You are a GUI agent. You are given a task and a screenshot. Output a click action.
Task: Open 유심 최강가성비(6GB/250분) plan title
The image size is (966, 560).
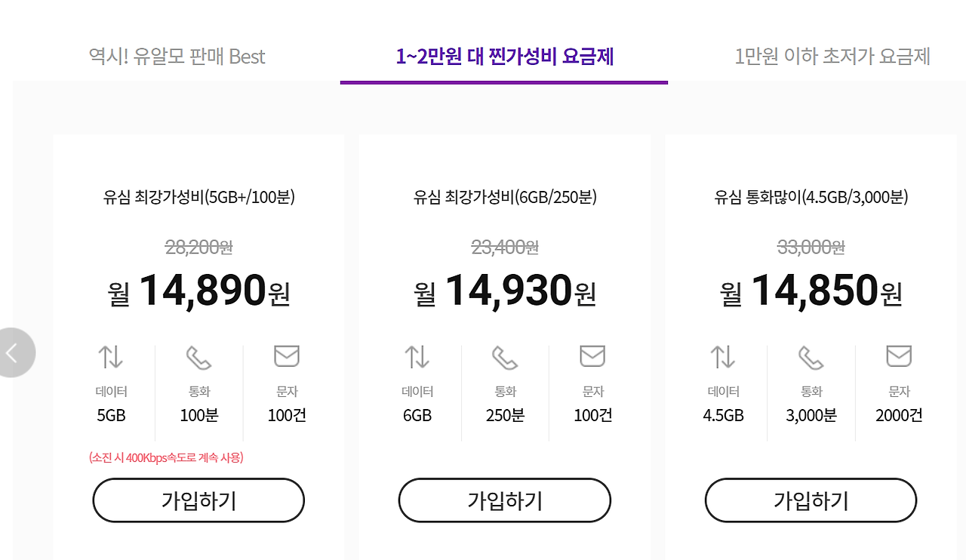pyautogui.click(x=505, y=198)
